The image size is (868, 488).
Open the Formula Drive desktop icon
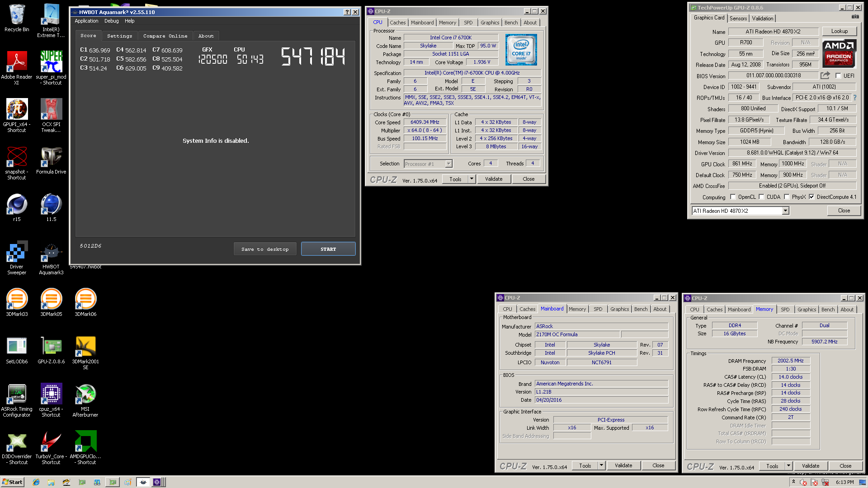pos(51,160)
